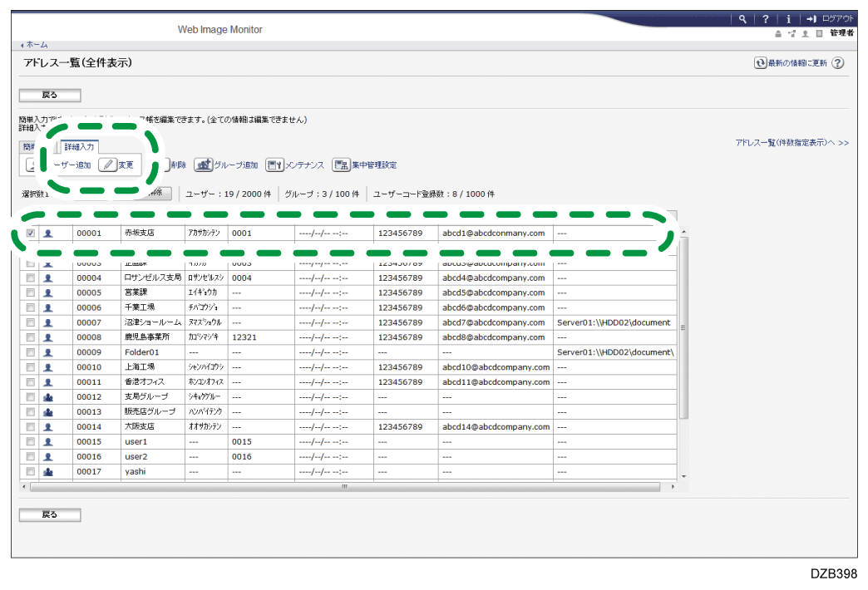Click the search magnifier icon in header
This screenshot has width=868, height=590.
(742, 19)
